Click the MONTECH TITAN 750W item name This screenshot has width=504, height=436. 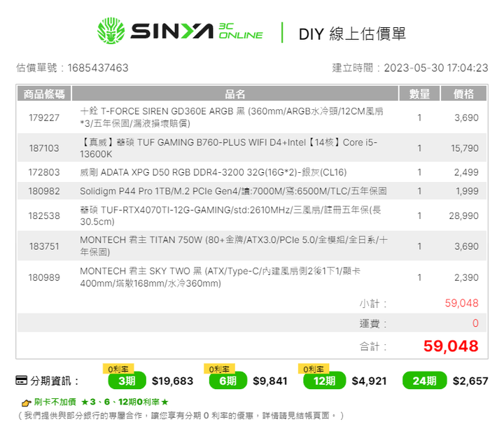pos(234,246)
